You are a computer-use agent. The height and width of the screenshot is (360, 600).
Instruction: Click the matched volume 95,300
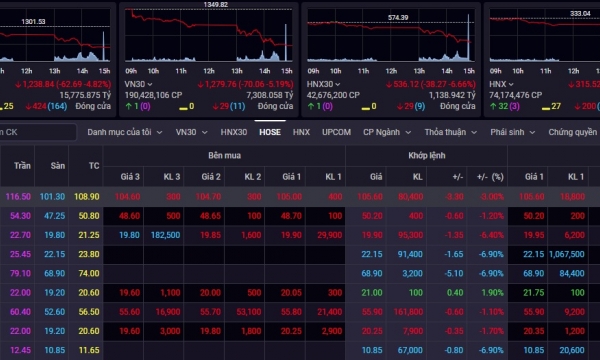click(x=410, y=235)
